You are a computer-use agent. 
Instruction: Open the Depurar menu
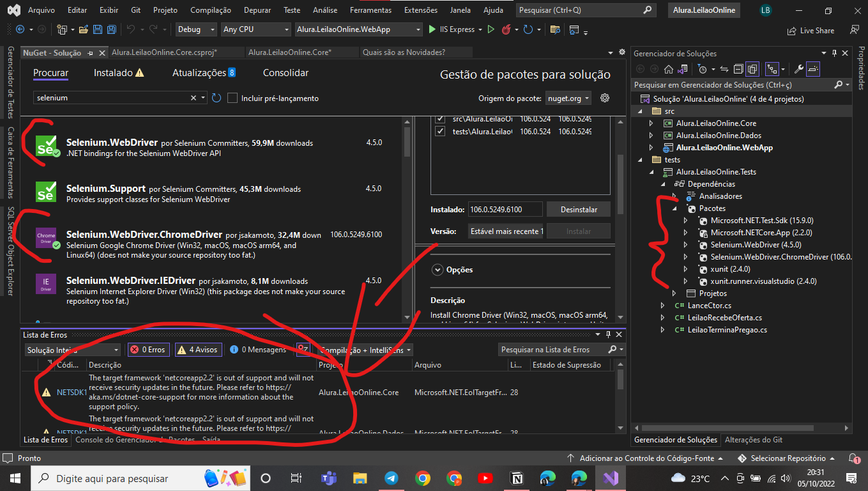tap(257, 10)
